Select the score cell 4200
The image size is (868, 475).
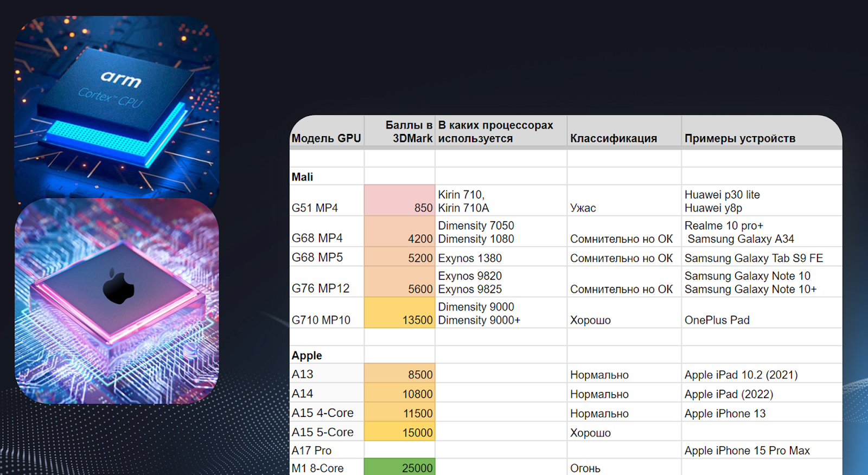click(x=399, y=232)
